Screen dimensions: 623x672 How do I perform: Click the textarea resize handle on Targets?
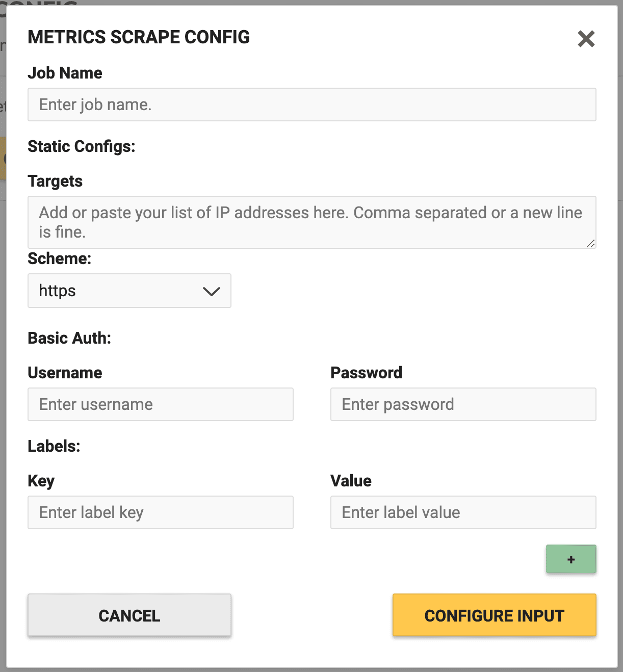click(x=592, y=244)
